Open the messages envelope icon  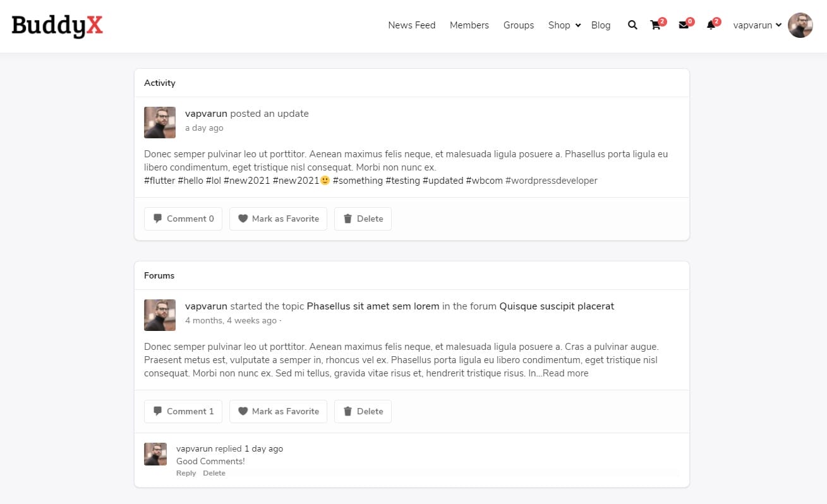point(683,25)
